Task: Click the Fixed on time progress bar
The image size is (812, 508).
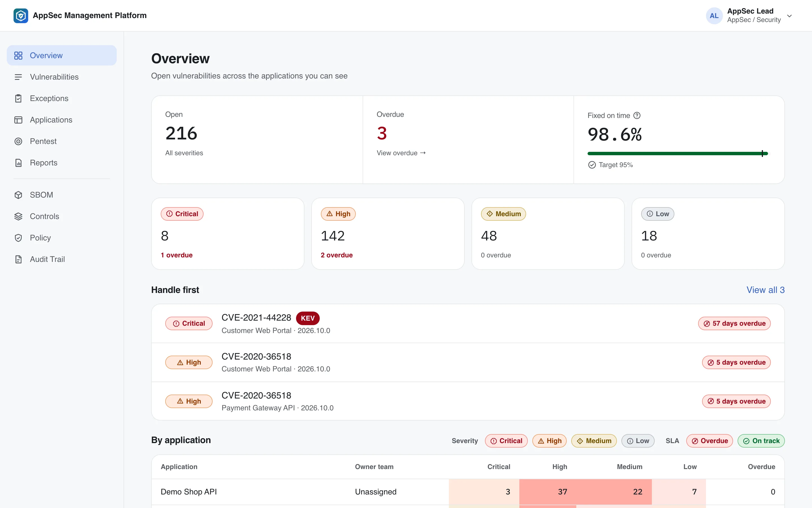Action: pyautogui.click(x=678, y=154)
